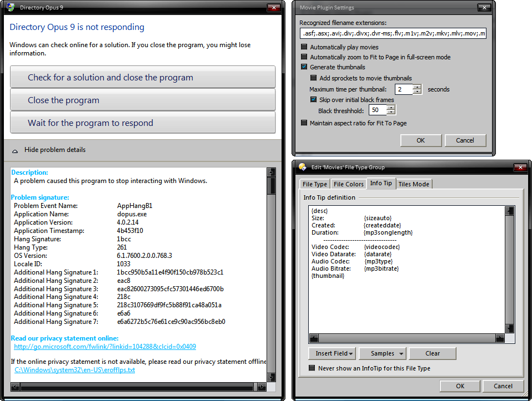The image size is (532, 401).
Task: Decrease the Maximum time per thumbnail value
Action: [x=417, y=92]
